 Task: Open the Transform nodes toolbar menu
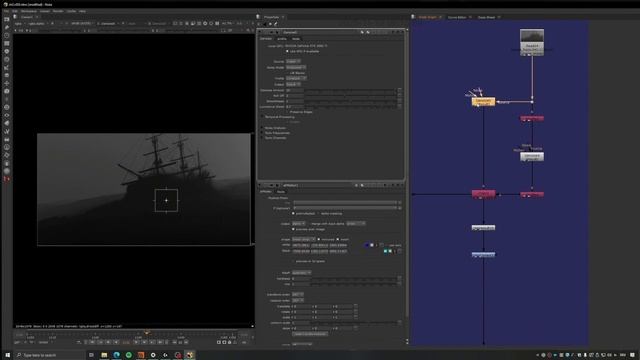click(7, 83)
